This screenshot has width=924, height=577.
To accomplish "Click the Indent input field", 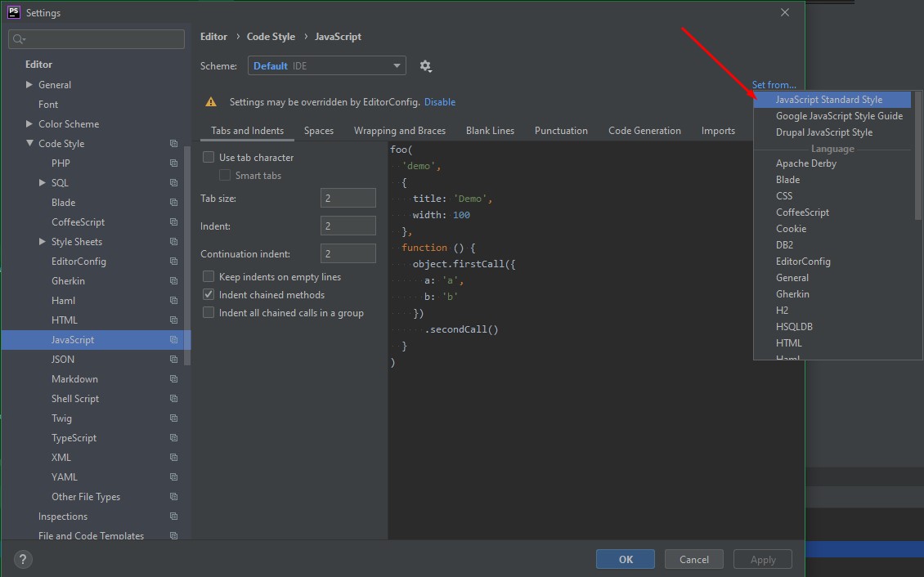I will (x=348, y=226).
